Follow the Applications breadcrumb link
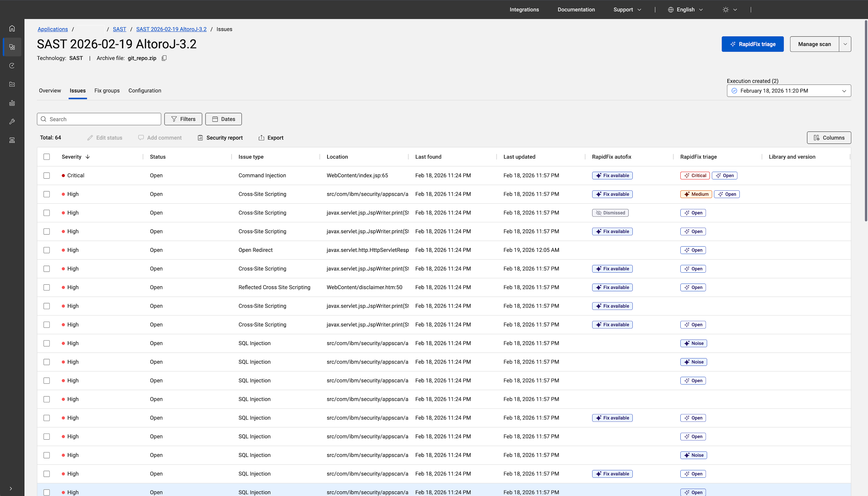This screenshot has height=496, width=868. [x=53, y=29]
